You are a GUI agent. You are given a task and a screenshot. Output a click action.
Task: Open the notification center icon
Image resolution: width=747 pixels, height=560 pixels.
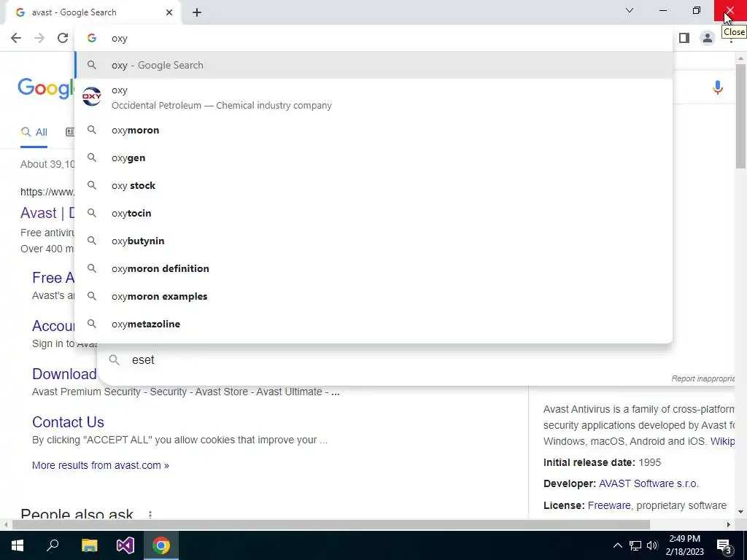click(x=724, y=545)
